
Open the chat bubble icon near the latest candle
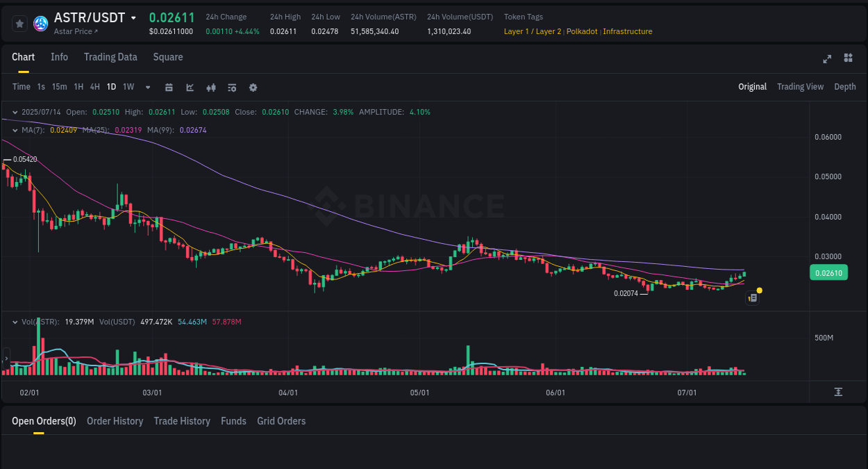[x=752, y=297]
